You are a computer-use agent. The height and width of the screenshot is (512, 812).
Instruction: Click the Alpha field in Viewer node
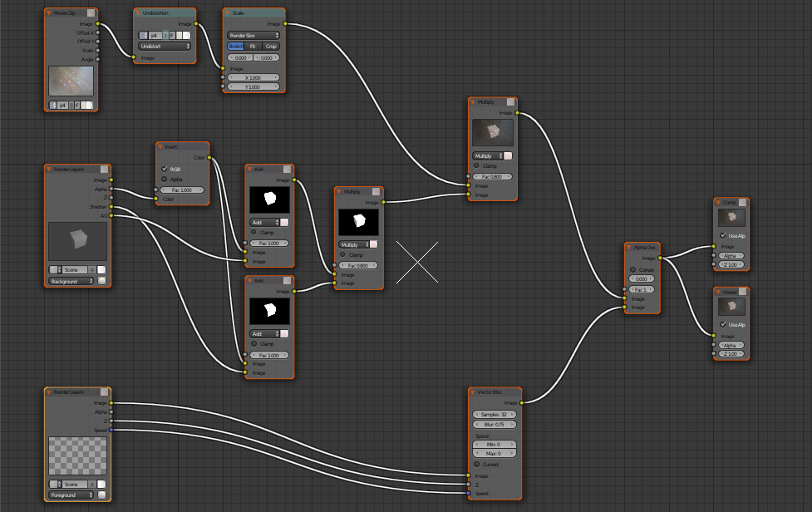[731, 345]
